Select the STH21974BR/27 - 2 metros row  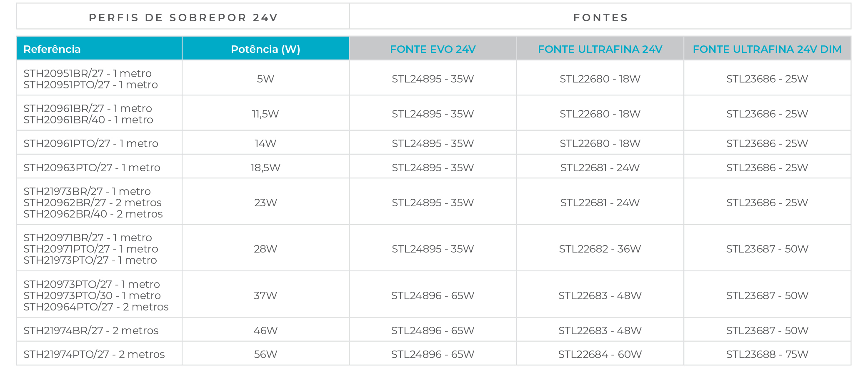click(433, 330)
